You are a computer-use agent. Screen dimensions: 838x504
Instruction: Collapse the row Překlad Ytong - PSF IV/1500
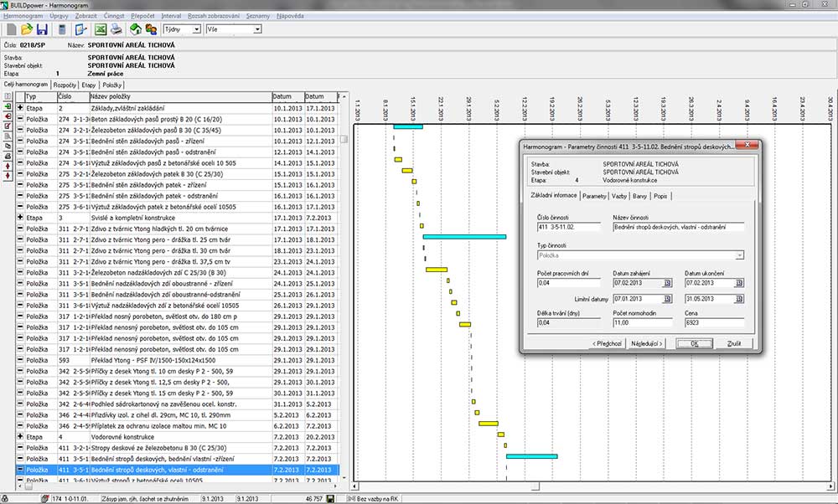pos(20,360)
